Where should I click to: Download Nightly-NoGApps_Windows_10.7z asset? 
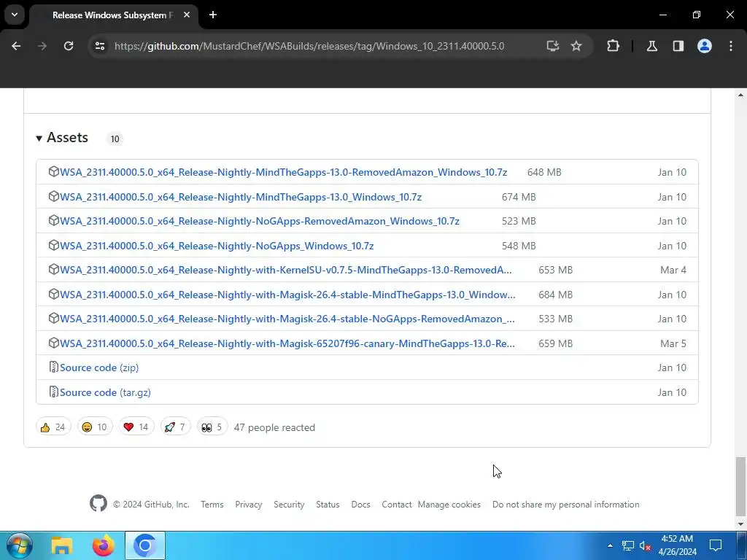click(217, 246)
